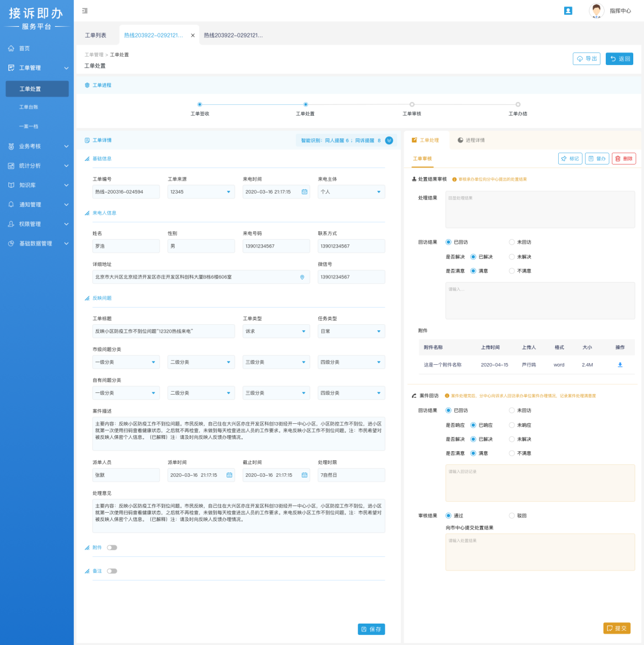Open the 工单类型 dropdown showing 诉求
Image resolution: width=644 pixels, height=645 pixels.
pos(276,331)
